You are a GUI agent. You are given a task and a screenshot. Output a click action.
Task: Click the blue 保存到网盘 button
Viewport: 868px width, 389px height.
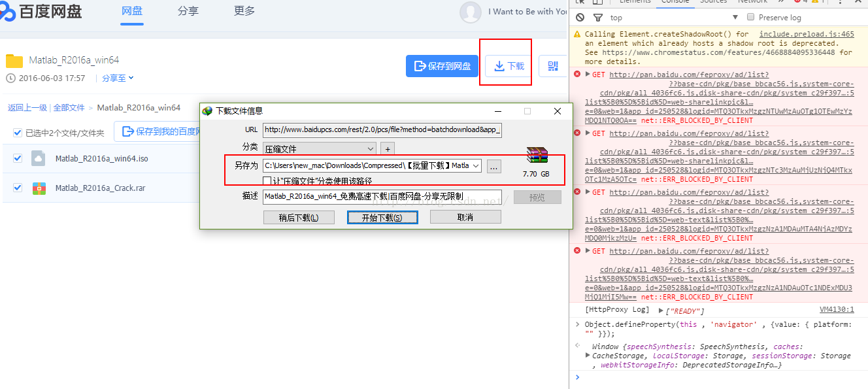(x=442, y=66)
